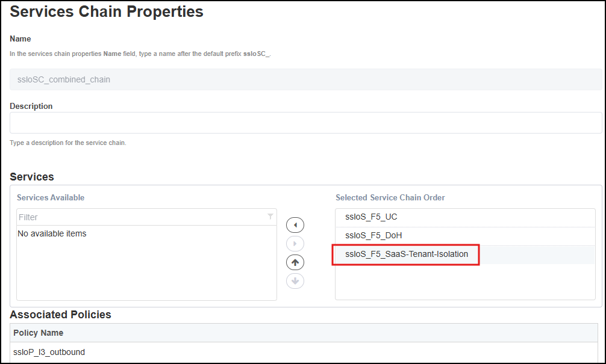Select ssloS_F5_UC in the chain order
The height and width of the screenshot is (364, 606).
[465, 217]
